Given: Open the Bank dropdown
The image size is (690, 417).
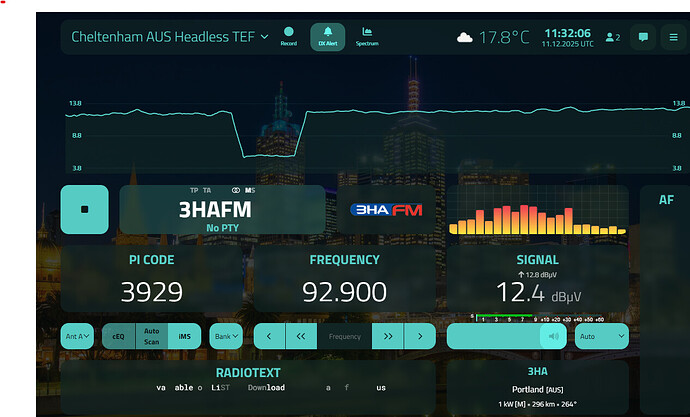Looking at the screenshot, I should coord(226,337).
